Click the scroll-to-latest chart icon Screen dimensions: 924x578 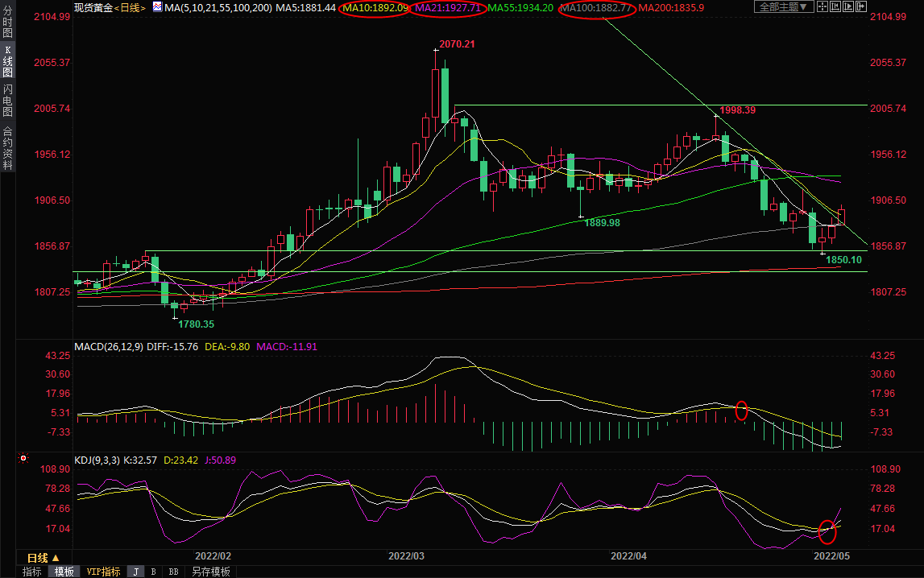861,6
